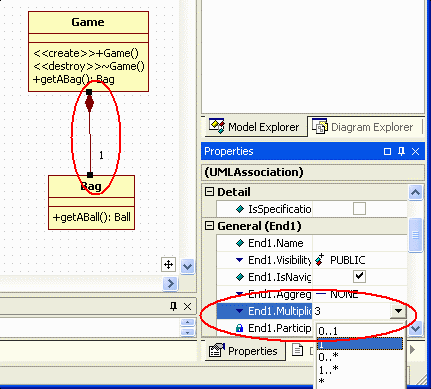Click the composition diamond on the association
The height and width of the screenshot is (389, 431).
(89, 103)
